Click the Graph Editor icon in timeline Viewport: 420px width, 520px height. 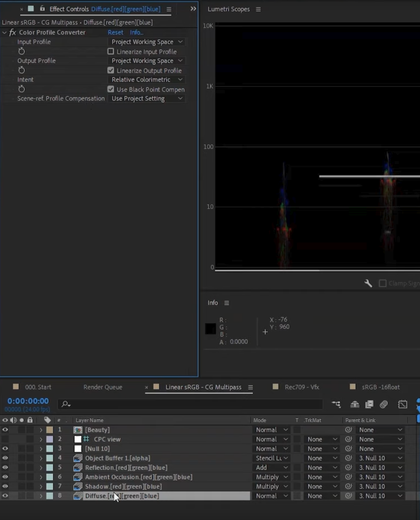coord(403,404)
